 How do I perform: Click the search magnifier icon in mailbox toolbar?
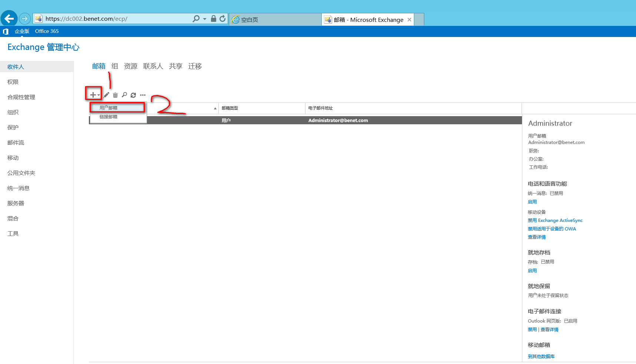click(x=124, y=95)
